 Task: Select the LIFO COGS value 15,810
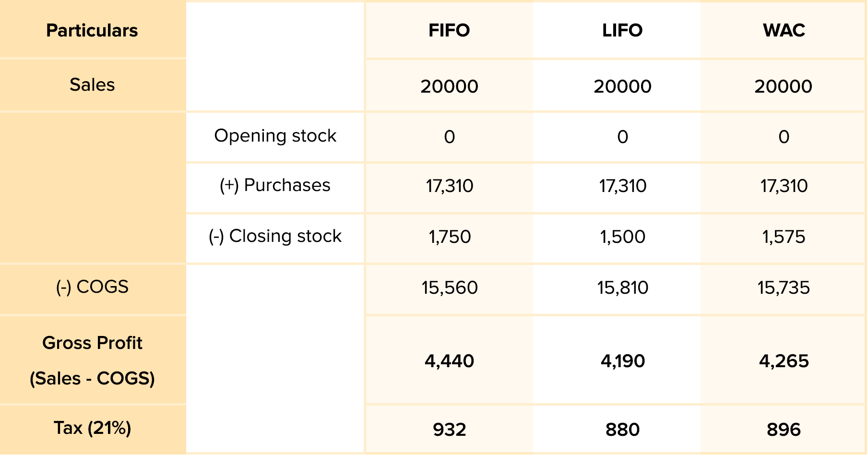coord(622,288)
